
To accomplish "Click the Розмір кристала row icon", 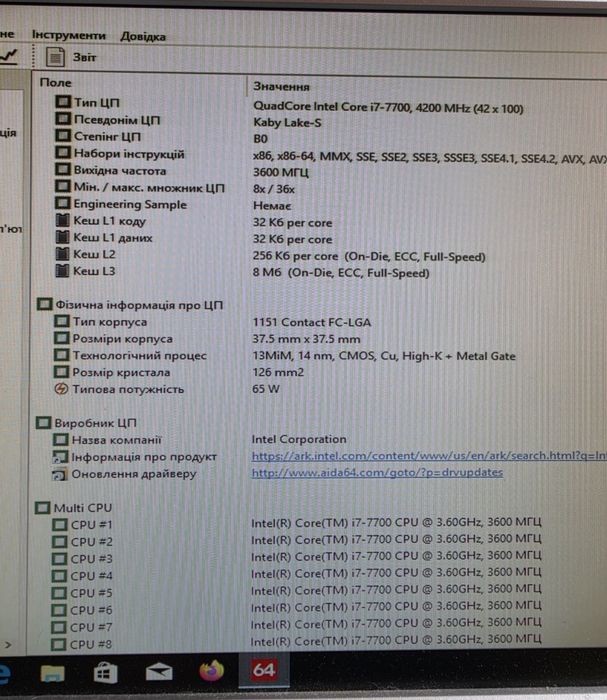I will point(61,371).
